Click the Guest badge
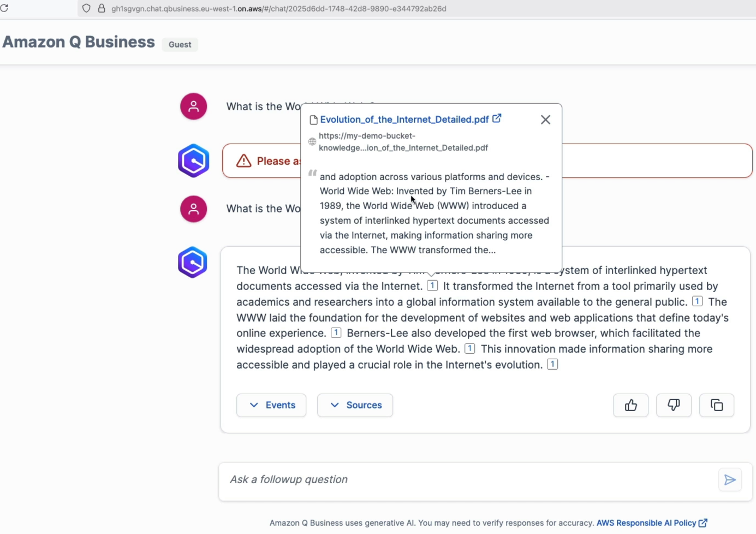This screenshot has height=534, width=756. [180, 45]
